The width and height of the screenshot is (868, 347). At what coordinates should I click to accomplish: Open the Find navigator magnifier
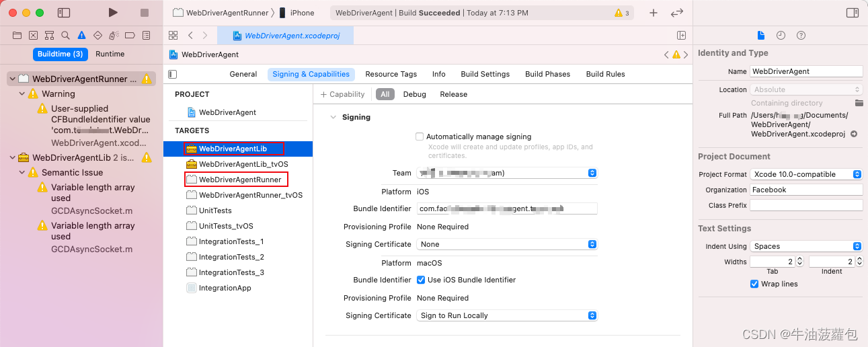coord(65,35)
